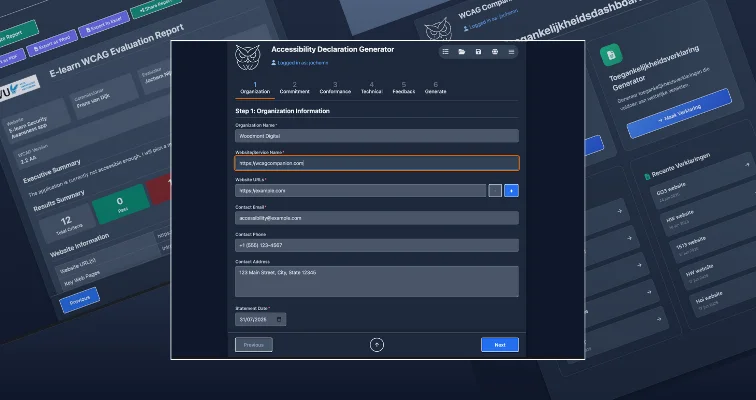756x400 pixels.
Task: Click the gray remove URL button
Action: [494, 190]
